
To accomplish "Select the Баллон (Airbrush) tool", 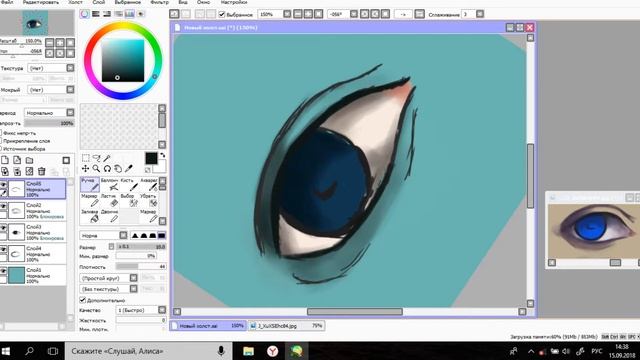I will tap(109, 184).
